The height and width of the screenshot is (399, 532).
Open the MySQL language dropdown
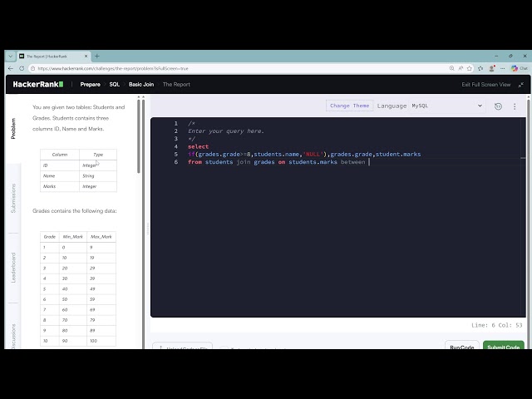[446, 106]
